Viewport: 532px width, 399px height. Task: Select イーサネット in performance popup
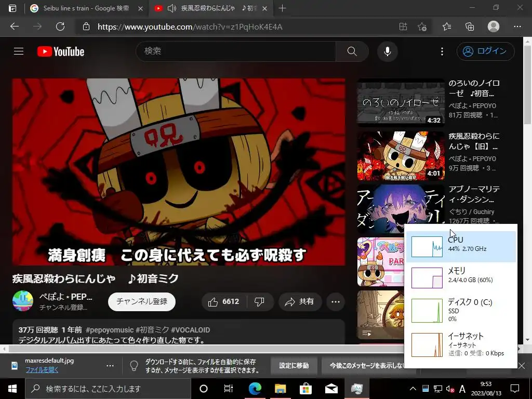(x=461, y=345)
